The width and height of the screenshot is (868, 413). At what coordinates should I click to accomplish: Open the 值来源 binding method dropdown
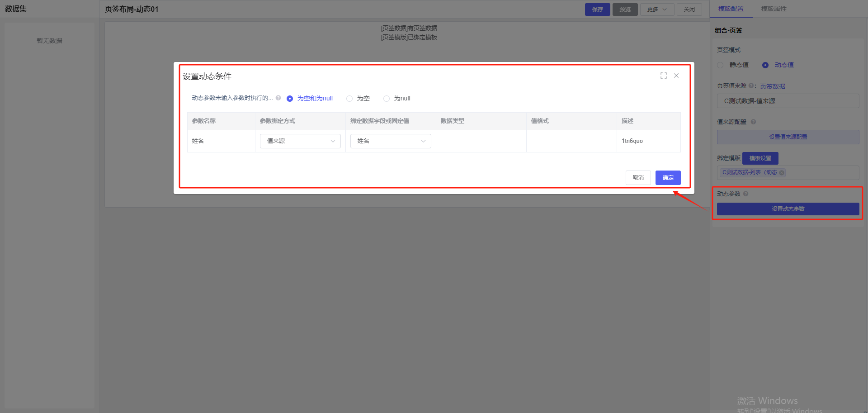coord(300,141)
